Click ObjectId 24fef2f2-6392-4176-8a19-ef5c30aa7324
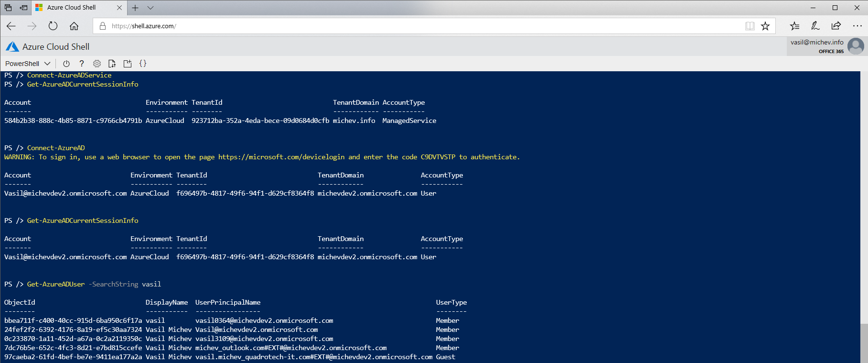The image size is (868, 363). click(x=73, y=330)
